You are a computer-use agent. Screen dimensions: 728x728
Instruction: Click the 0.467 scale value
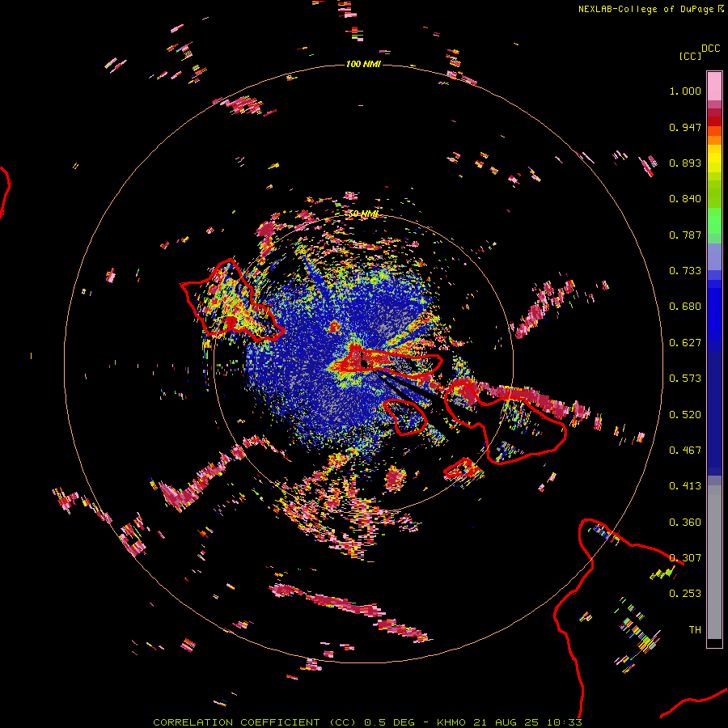click(x=685, y=451)
